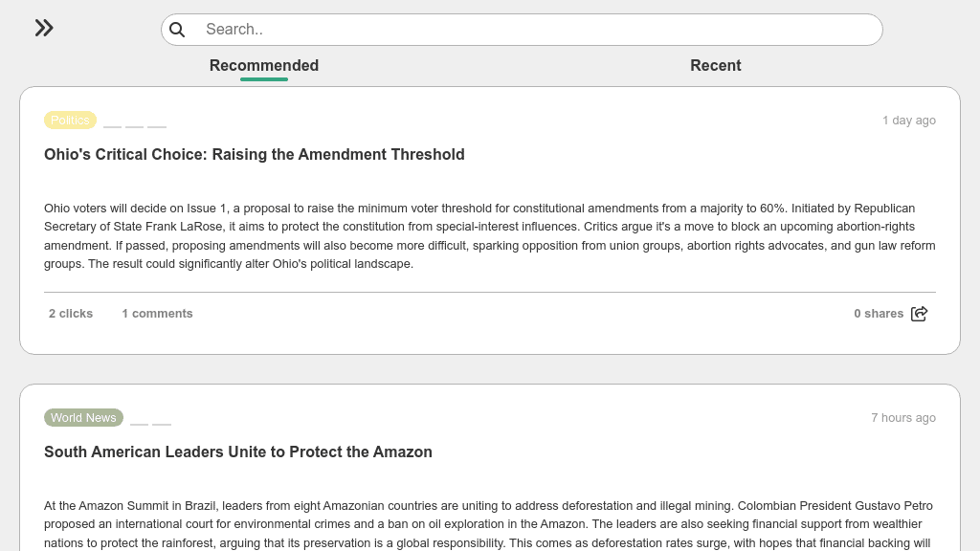Open the Ohio's Critical Choice article title

pos(255,154)
